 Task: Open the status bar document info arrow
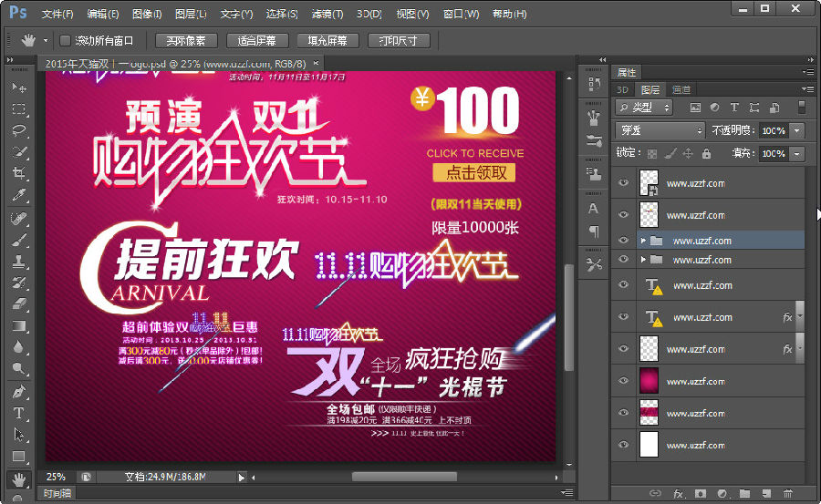click(x=241, y=477)
